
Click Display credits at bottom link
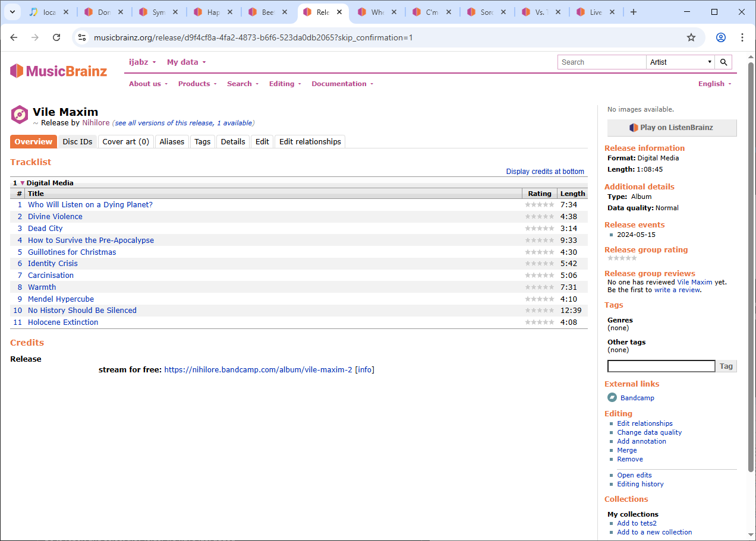tap(545, 172)
